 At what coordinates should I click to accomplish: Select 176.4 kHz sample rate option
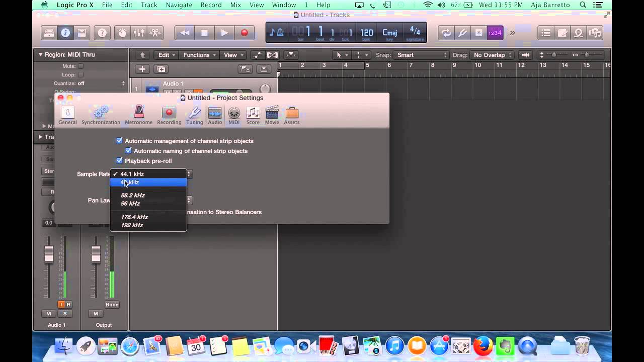click(148, 217)
